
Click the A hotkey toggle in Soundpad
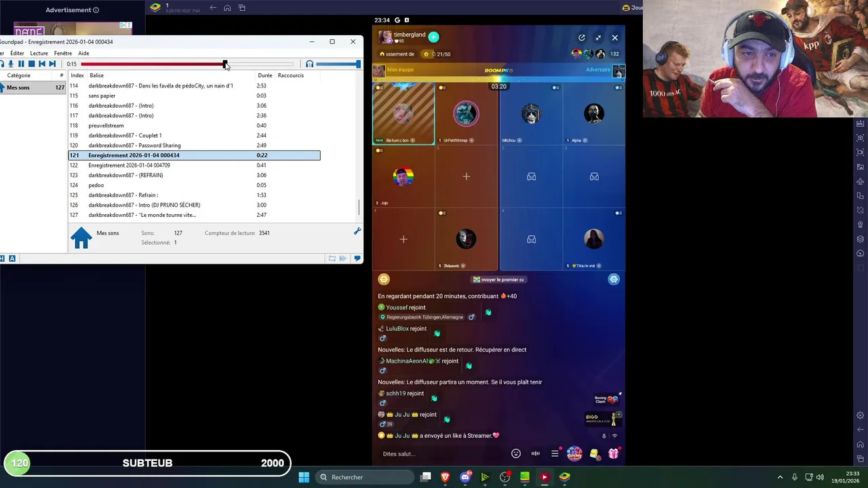(x=12, y=258)
